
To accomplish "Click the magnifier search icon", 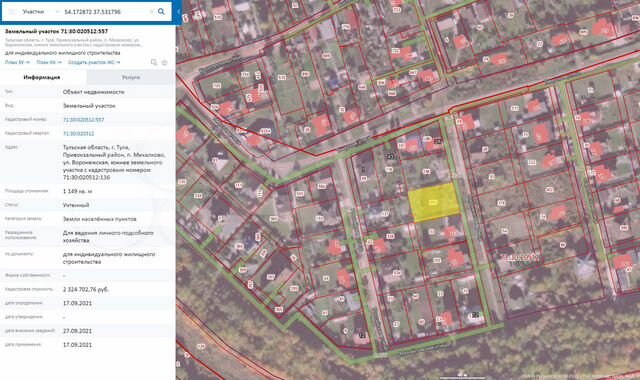I will 161,11.
